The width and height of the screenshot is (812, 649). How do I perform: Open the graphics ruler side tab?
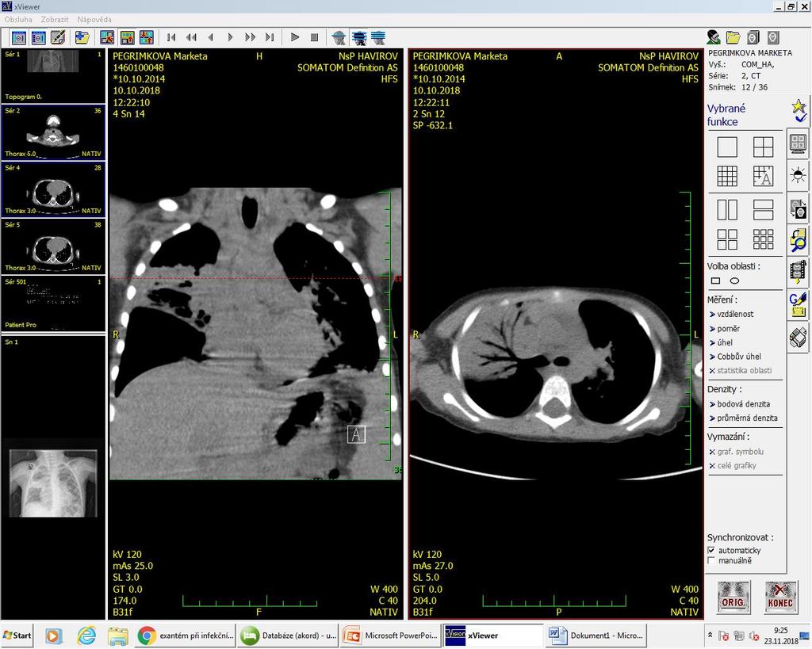click(799, 305)
